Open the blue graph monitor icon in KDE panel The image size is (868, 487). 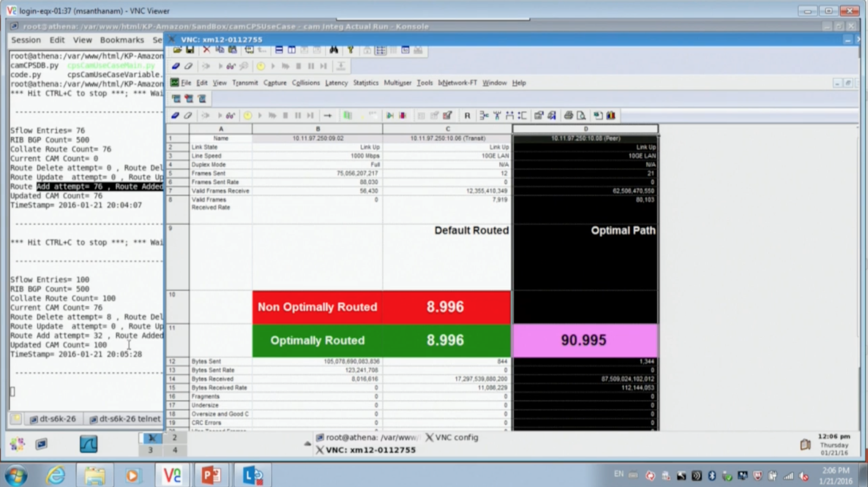[x=88, y=445]
